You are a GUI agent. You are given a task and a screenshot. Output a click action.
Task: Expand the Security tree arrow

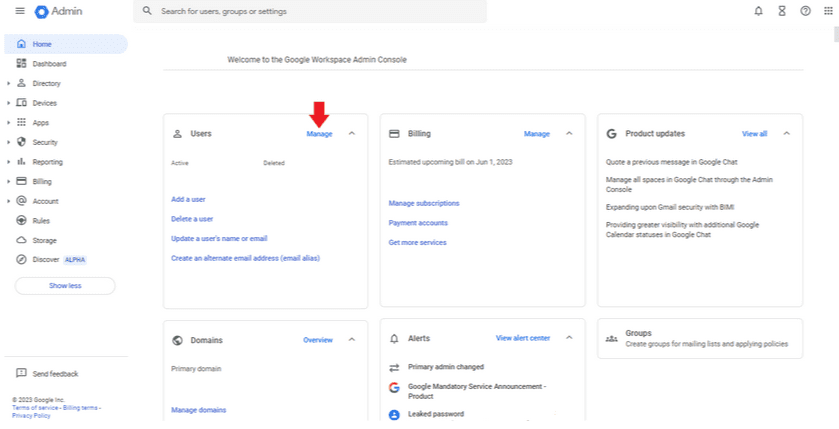pyautogui.click(x=9, y=142)
